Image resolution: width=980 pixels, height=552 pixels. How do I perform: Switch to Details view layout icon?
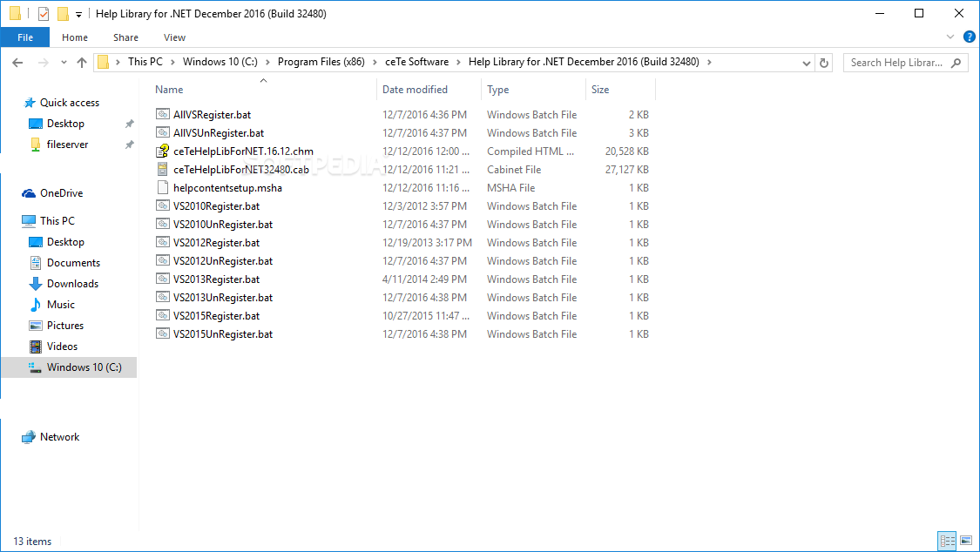(x=948, y=541)
